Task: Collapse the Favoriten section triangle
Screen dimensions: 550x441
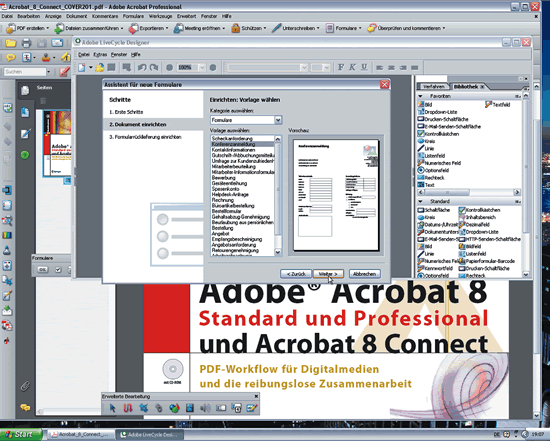Action: (420, 96)
